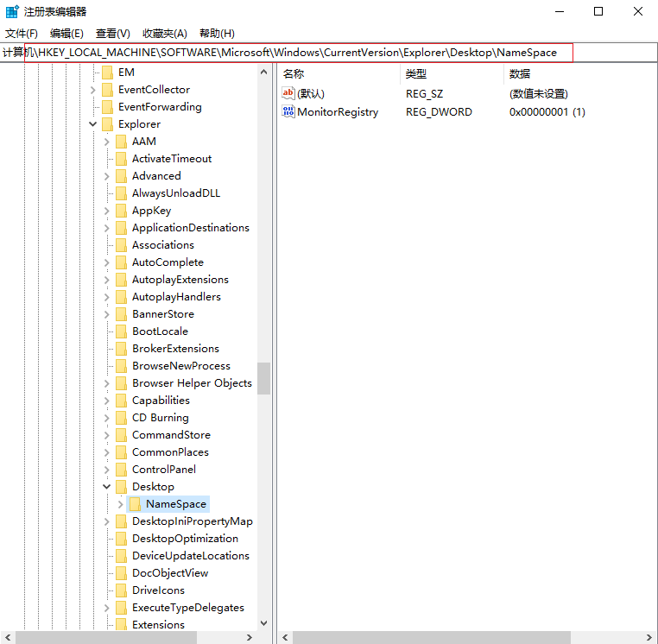Click the MonitorRegistry DWORD value icon

click(x=288, y=112)
